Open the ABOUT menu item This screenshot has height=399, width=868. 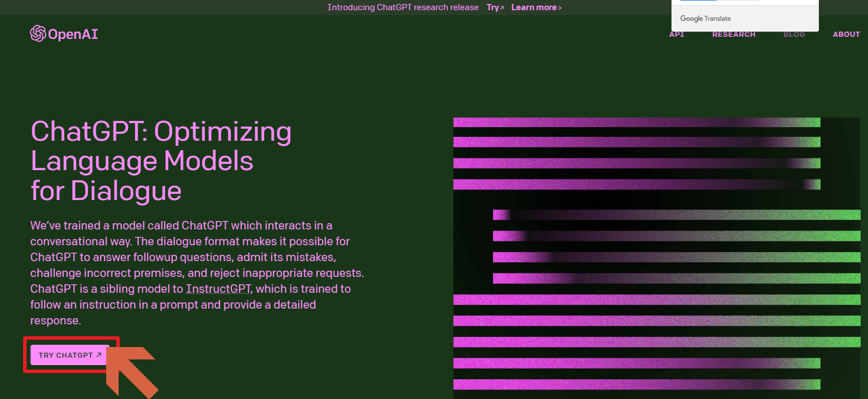click(846, 34)
